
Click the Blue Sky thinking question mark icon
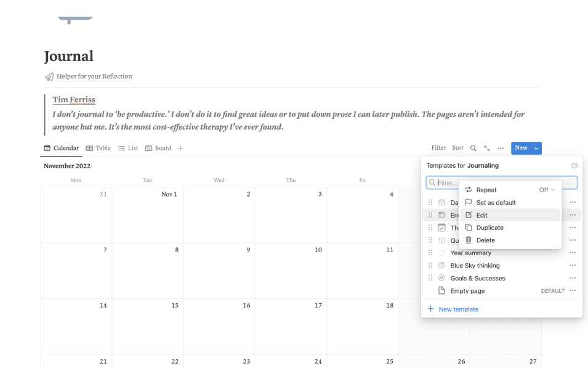click(441, 265)
